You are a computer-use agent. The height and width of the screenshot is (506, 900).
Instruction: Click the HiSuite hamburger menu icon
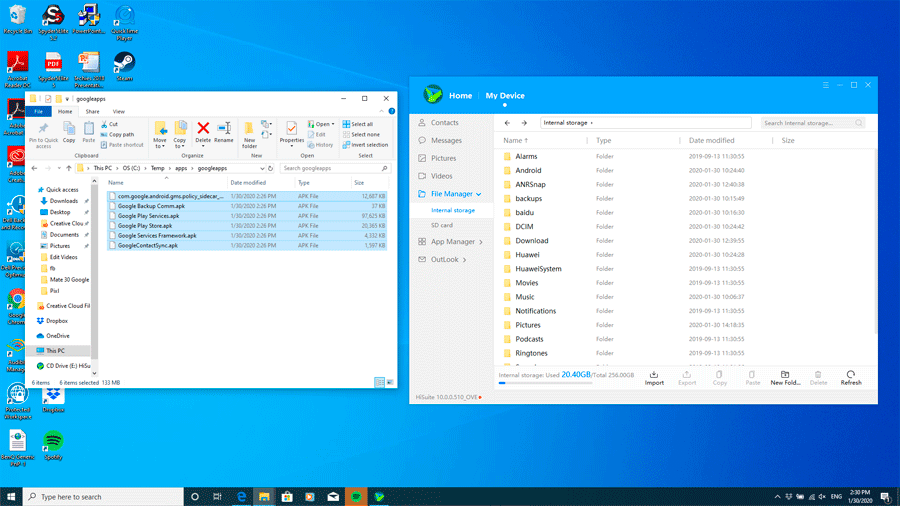coord(825,85)
